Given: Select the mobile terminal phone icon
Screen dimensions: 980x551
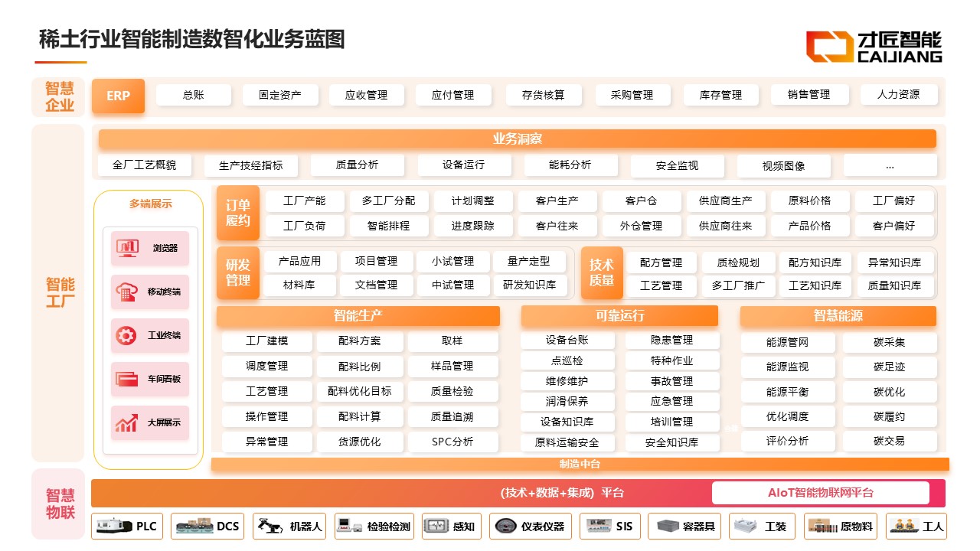Looking at the screenshot, I should pos(126,292).
